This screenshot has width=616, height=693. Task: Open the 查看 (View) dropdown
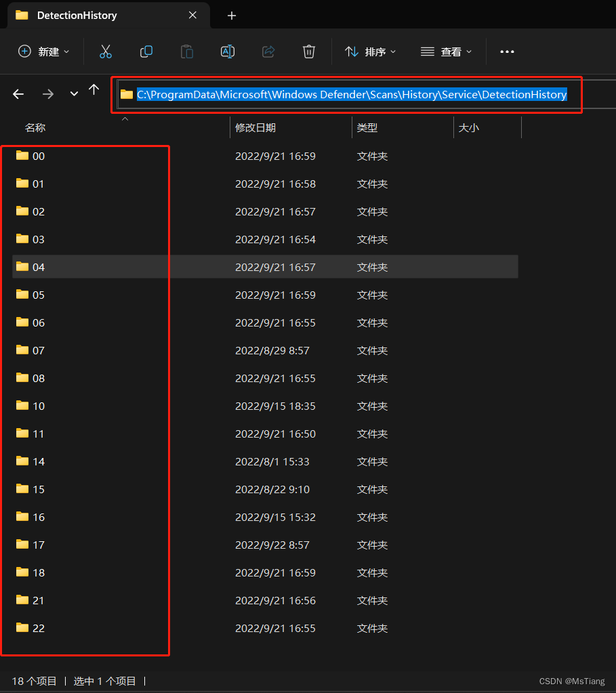click(x=446, y=51)
